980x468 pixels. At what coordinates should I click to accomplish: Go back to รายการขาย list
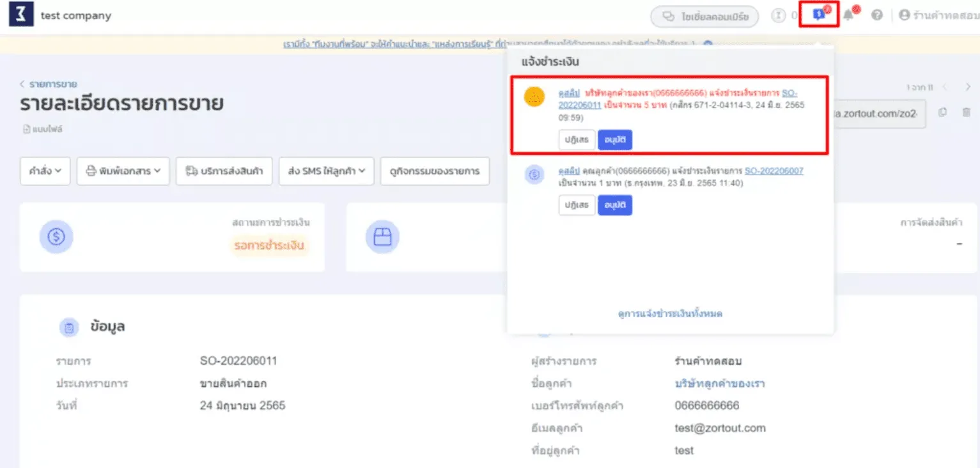[49, 84]
